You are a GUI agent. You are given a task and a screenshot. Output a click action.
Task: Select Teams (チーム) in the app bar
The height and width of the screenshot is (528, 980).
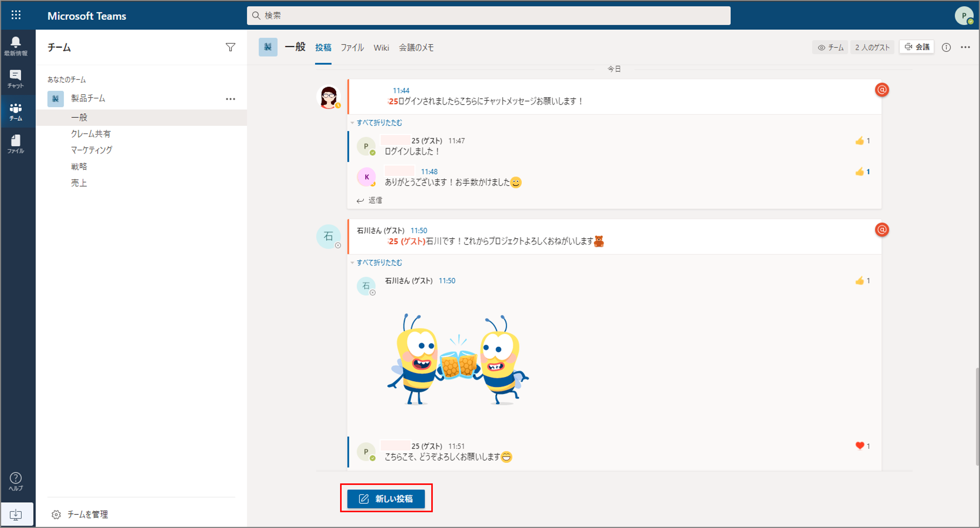coord(16,112)
